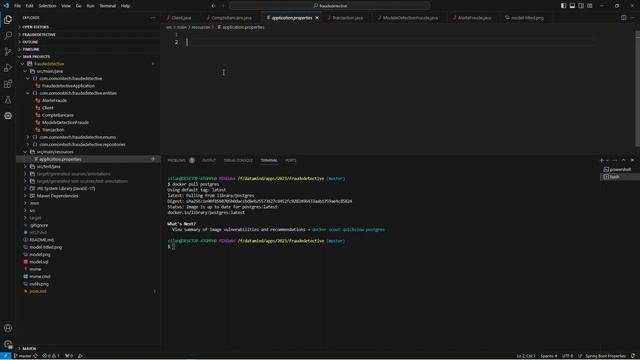Open the Source Control view
The image size is (640, 360).
(x=8, y=51)
